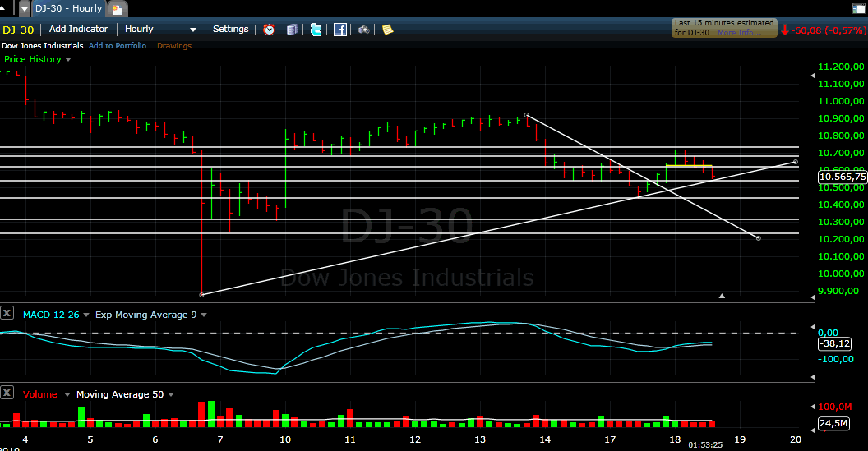868x451 pixels.
Task: Click the -100,00 MACD axis label
Action: (836, 359)
